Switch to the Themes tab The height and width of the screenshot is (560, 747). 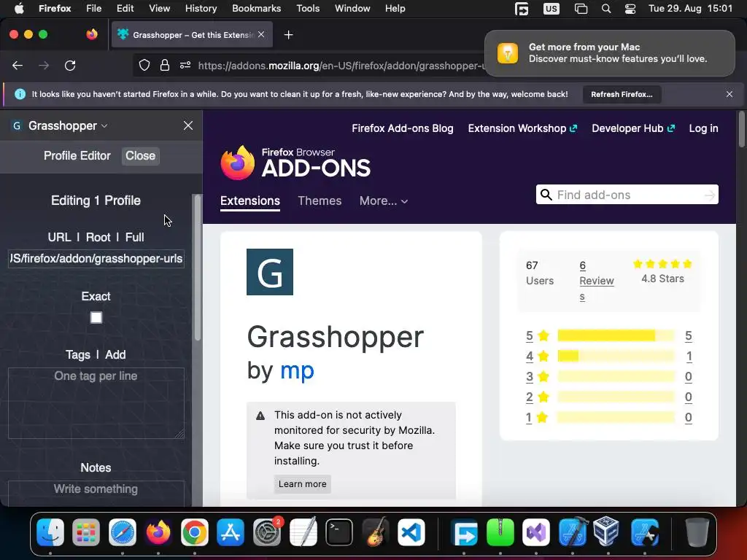[320, 201]
